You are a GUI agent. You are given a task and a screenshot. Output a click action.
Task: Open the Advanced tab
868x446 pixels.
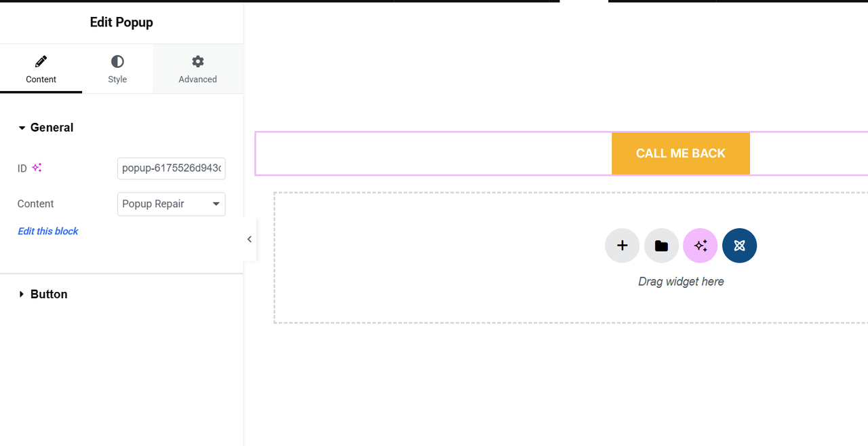tap(197, 69)
